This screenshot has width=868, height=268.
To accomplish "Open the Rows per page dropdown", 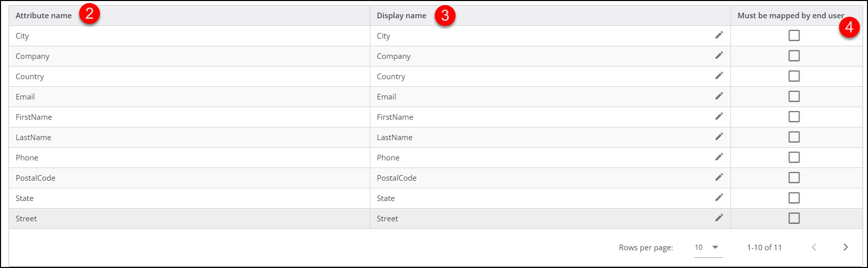I will [708, 247].
